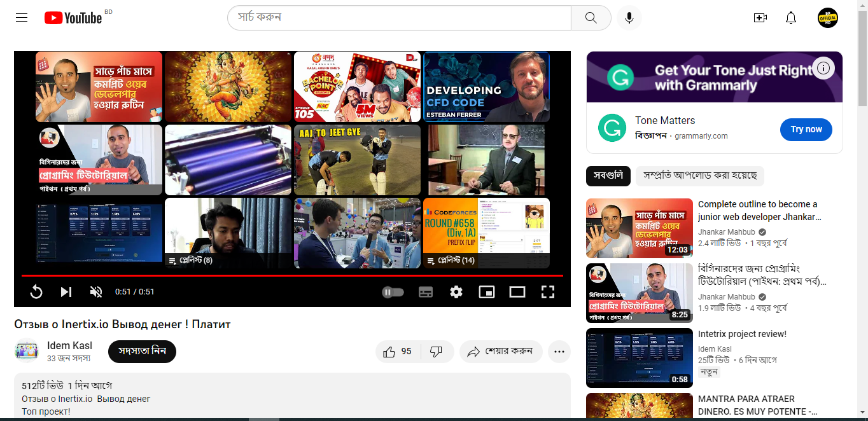Open player settings gear
Viewport: 868px width, 421px height.
pyautogui.click(x=456, y=292)
